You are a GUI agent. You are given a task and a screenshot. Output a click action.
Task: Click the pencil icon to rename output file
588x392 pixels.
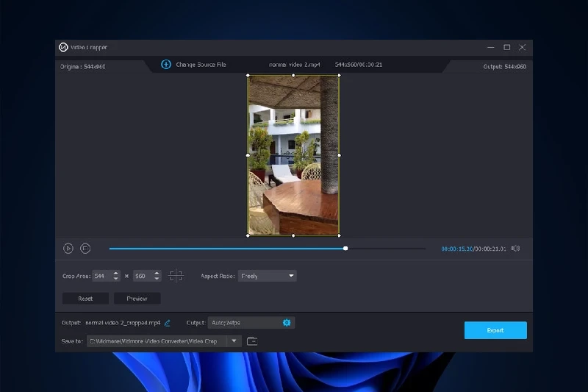coord(168,323)
